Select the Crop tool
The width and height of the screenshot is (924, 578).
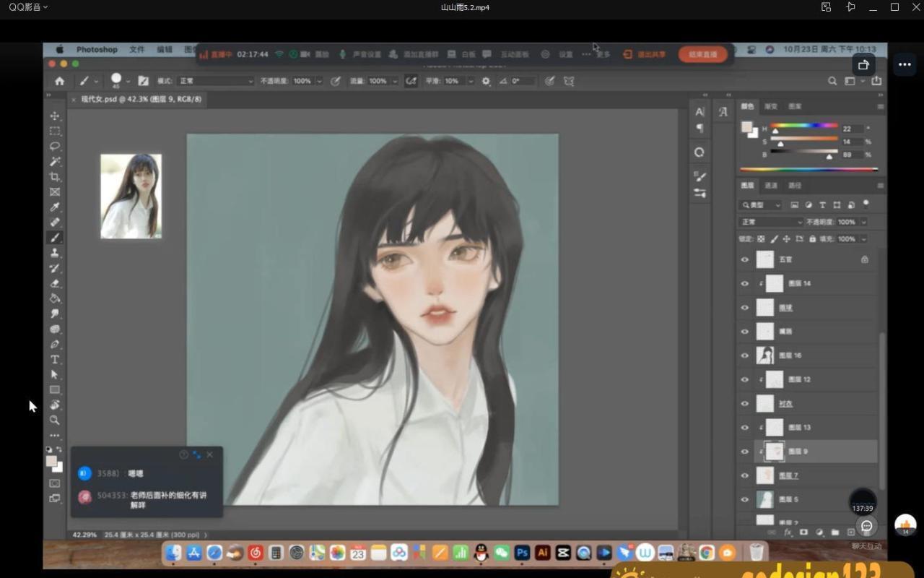[55, 176]
